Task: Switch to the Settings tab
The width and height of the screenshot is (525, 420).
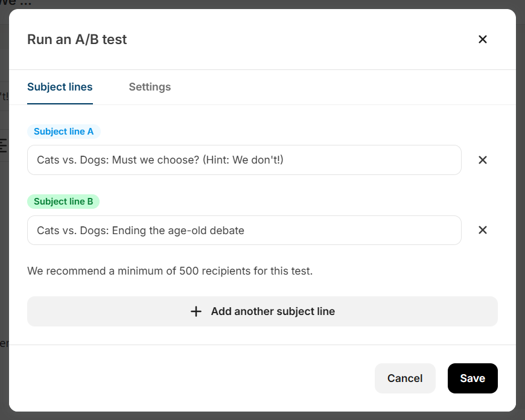Action: point(150,87)
